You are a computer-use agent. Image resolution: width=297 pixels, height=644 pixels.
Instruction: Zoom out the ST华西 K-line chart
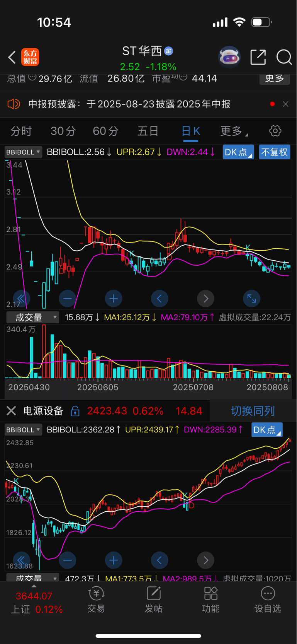tap(67, 298)
